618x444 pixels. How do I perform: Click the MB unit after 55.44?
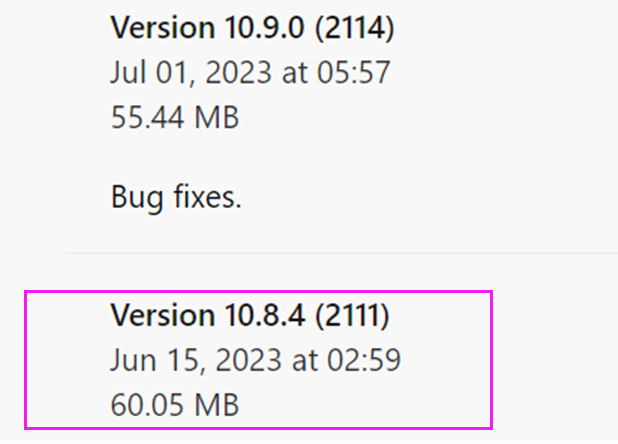click(x=217, y=117)
